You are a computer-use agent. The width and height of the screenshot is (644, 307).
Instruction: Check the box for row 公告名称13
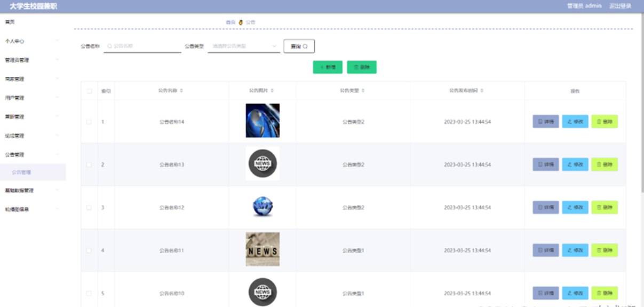tap(89, 164)
